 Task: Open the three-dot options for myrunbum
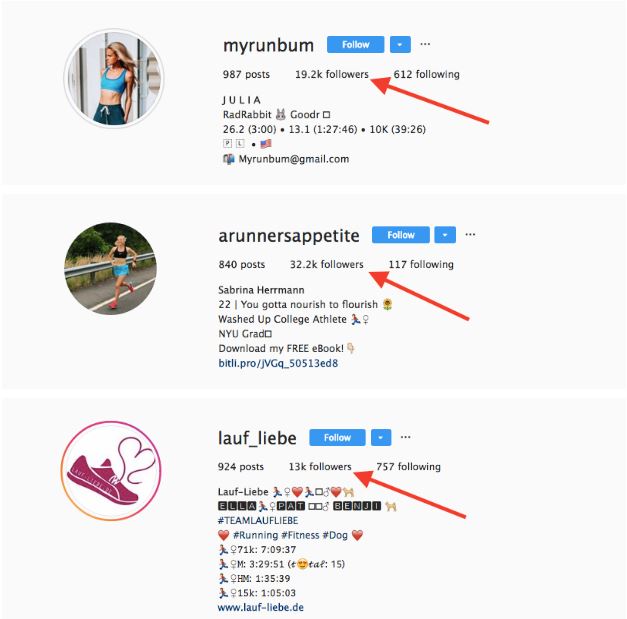(425, 44)
